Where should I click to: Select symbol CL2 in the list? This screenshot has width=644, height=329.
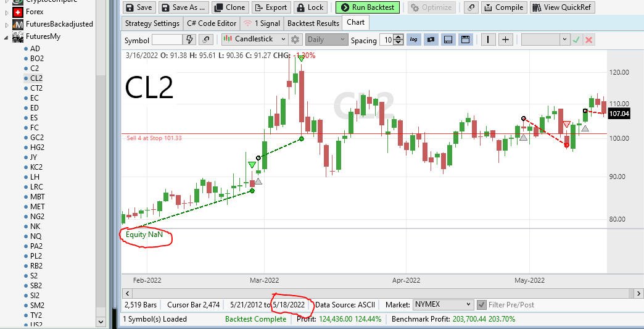(36, 78)
